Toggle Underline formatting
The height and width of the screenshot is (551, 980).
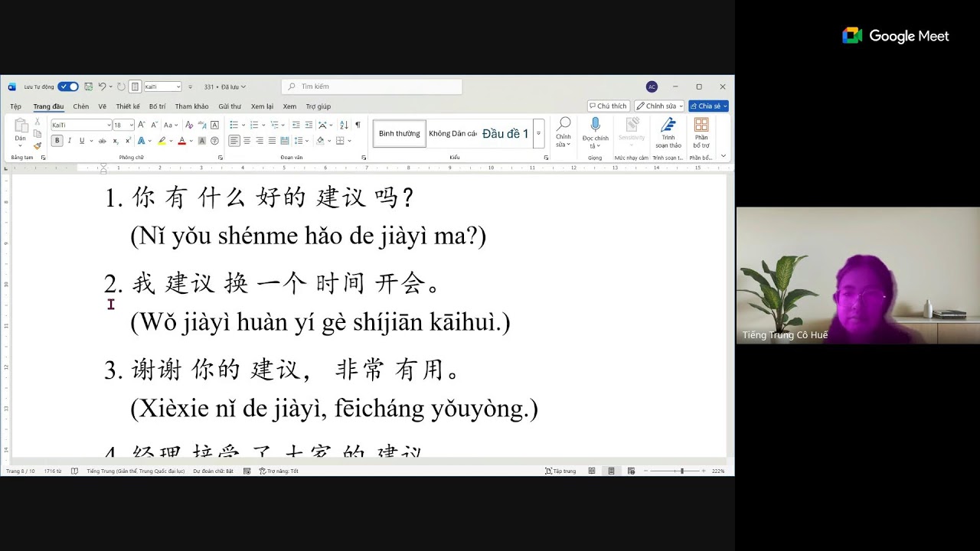click(x=82, y=141)
